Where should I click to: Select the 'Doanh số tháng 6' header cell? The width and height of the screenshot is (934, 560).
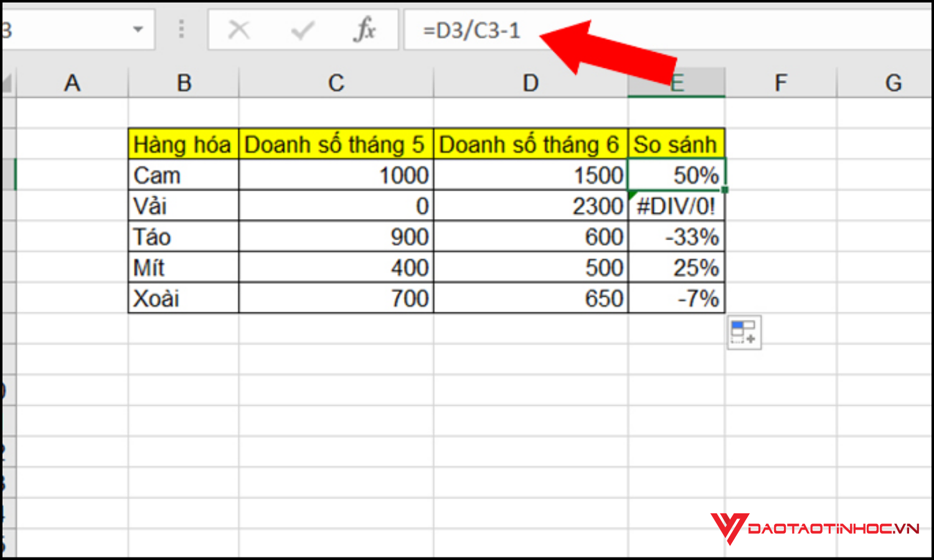[x=530, y=144]
